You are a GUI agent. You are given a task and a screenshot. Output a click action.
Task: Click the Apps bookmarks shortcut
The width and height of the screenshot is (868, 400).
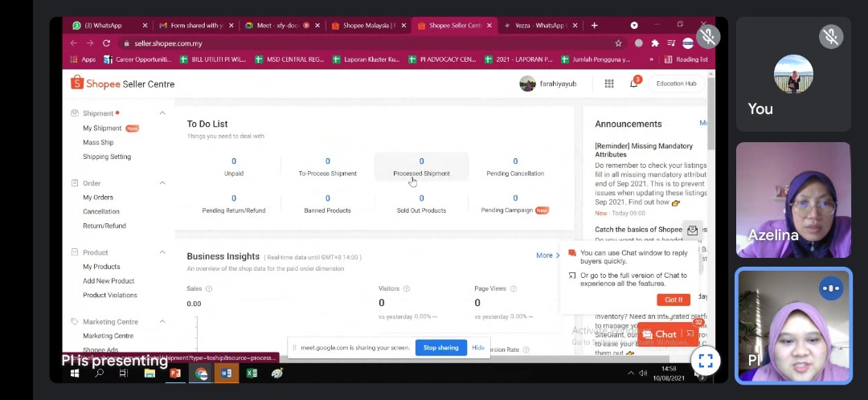(83, 59)
